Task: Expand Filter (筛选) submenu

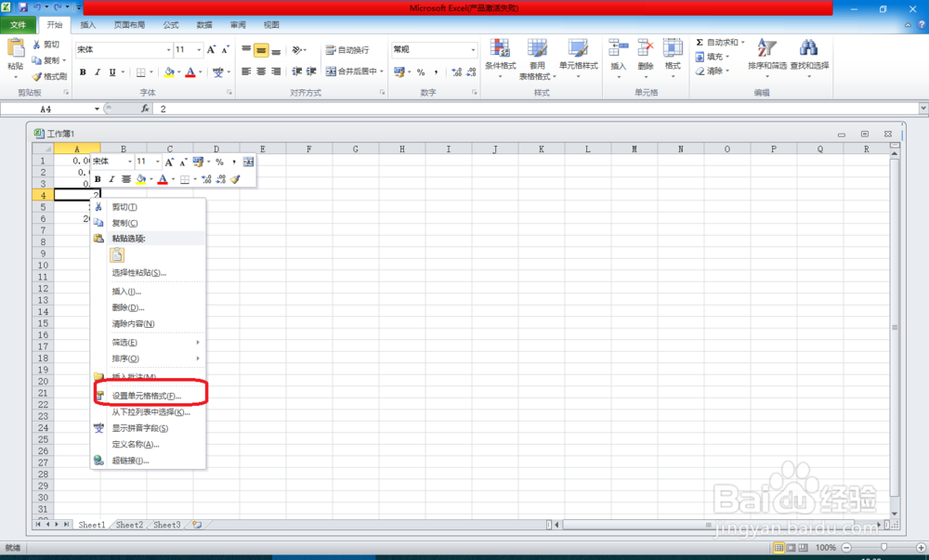Action: coord(148,343)
